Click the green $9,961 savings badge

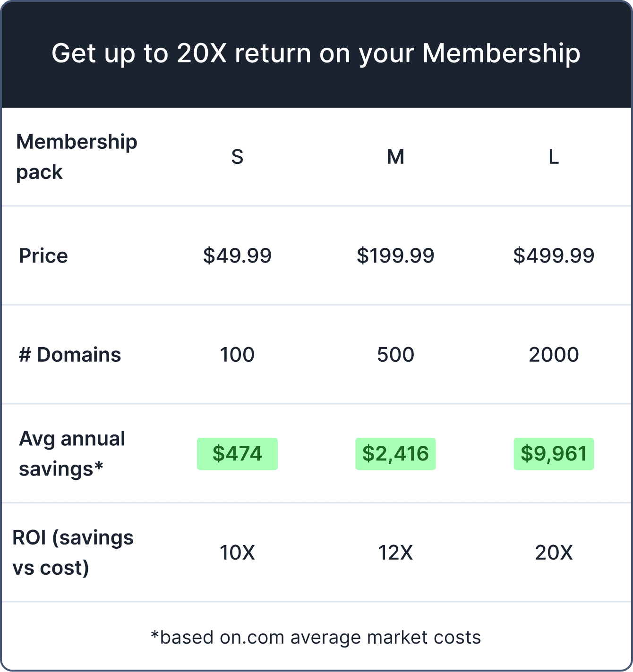[554, 454]
